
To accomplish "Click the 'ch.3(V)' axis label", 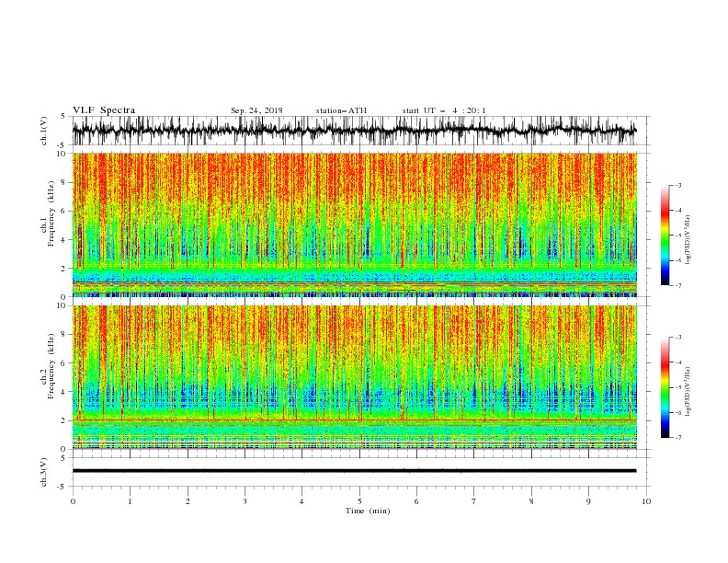I will point(44,472).
